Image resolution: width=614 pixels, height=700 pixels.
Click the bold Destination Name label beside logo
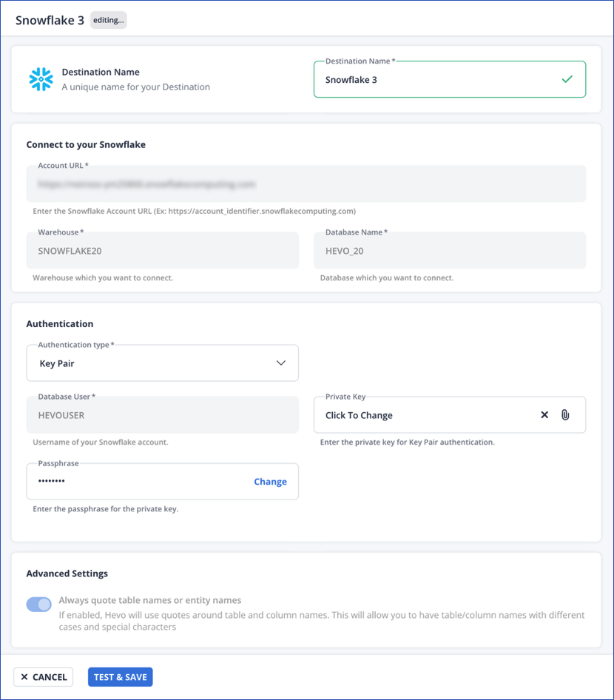(101, 73)
